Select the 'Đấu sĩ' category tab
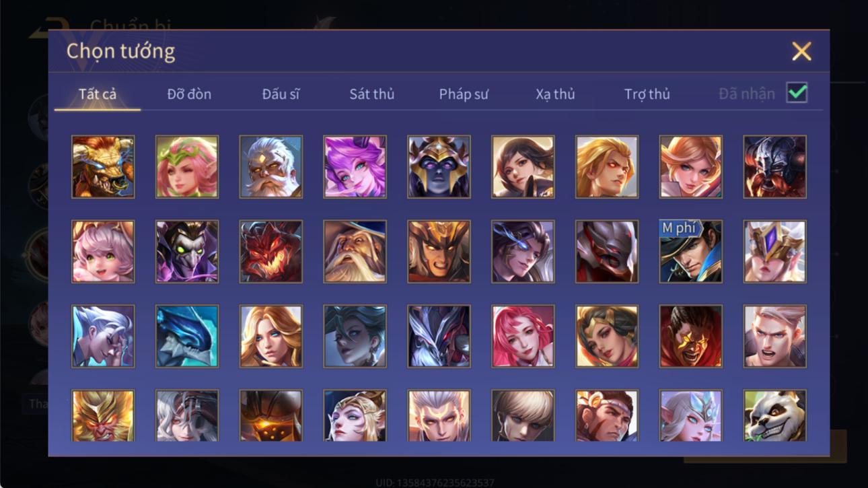Screen dimensions: 868x488 pos(281,94)
